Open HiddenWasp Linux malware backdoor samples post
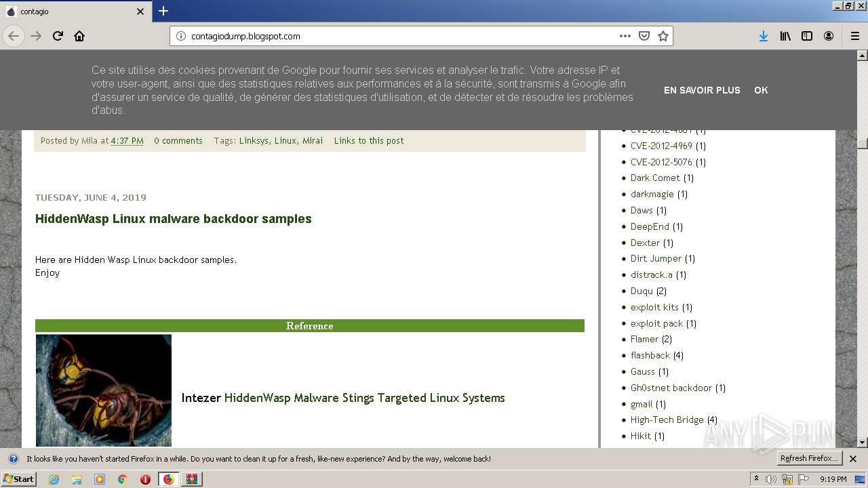 tap(174, 219)
